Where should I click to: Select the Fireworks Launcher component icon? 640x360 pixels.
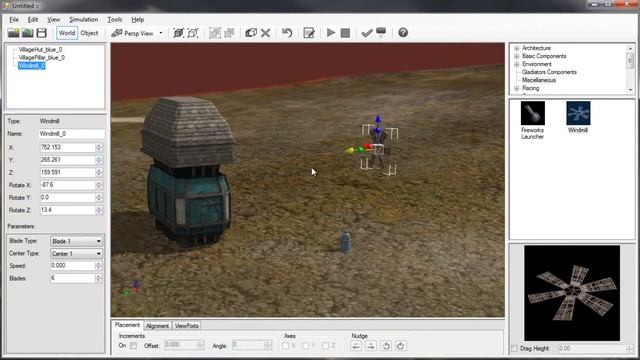click(x=533, y=113)
